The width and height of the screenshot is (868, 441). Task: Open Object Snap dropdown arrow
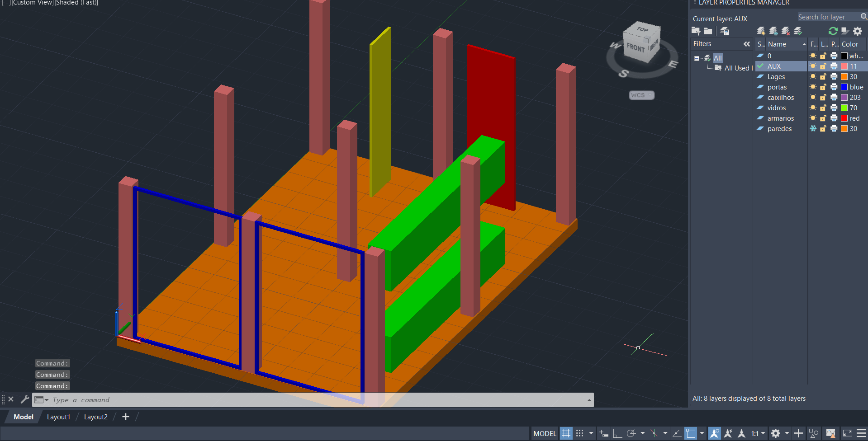tap(702, 433)
